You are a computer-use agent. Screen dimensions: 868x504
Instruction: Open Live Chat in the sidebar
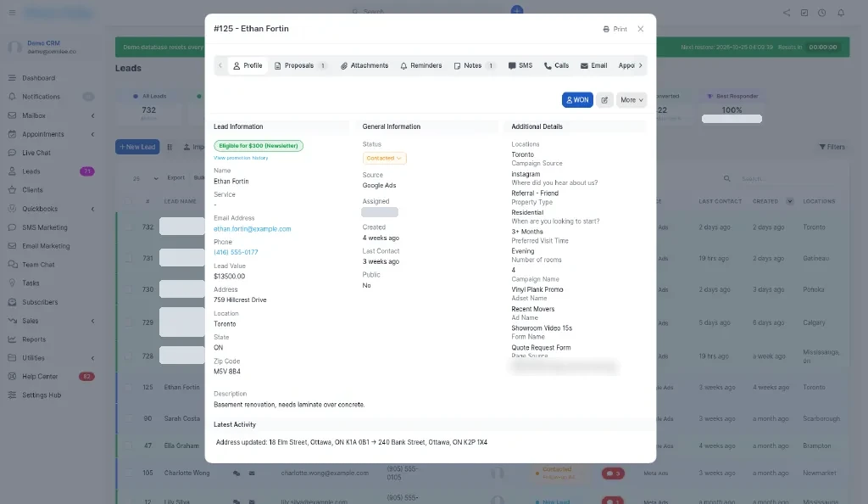(36, 153)
